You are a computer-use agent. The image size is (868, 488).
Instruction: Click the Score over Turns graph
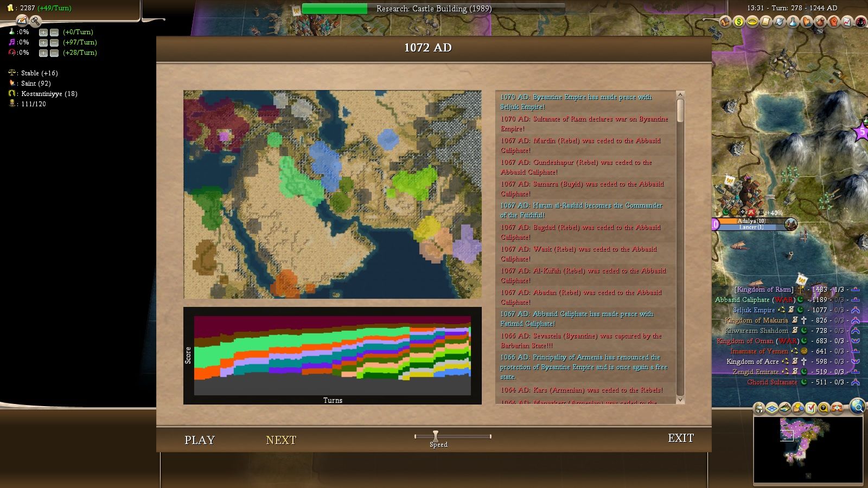(333, 355)
